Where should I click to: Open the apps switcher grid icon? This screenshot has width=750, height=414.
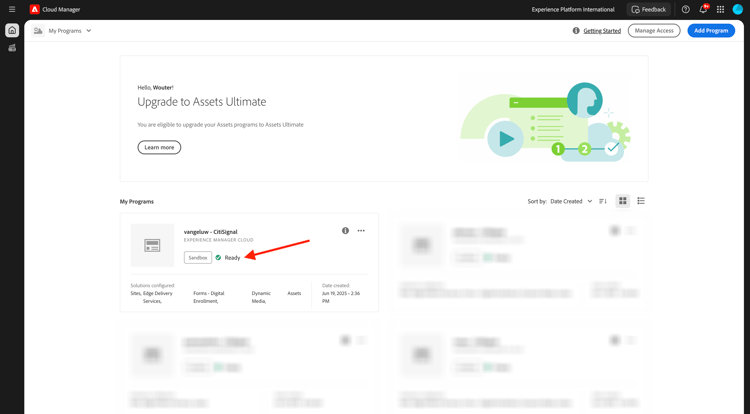pyautogui.click(x=720, y=9)
